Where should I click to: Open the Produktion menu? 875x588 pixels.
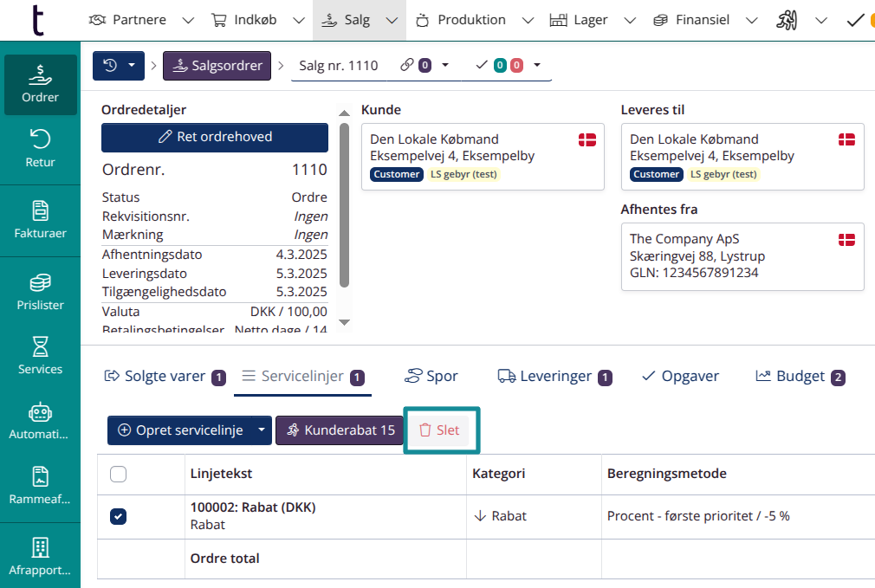461,20
